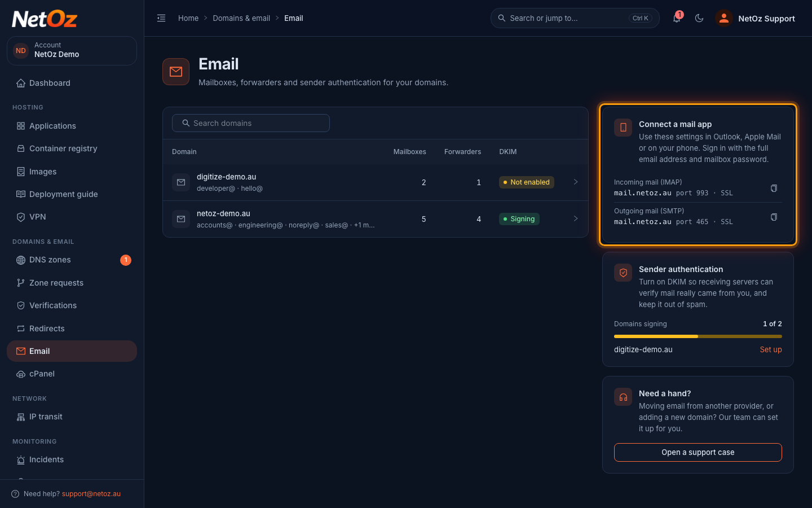Click the NetOz logo
Viewport: 812px width, 508px height.
click(x=45, y=19)
